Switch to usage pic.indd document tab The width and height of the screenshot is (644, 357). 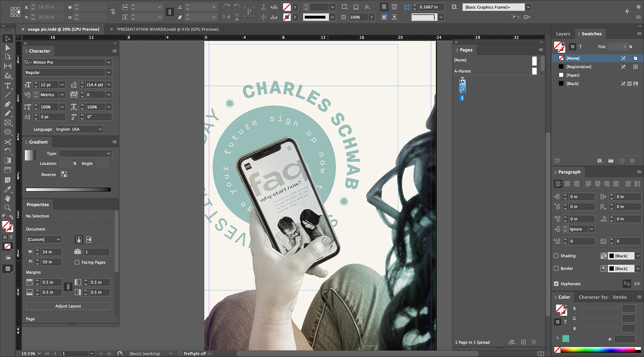pos(63,29)
